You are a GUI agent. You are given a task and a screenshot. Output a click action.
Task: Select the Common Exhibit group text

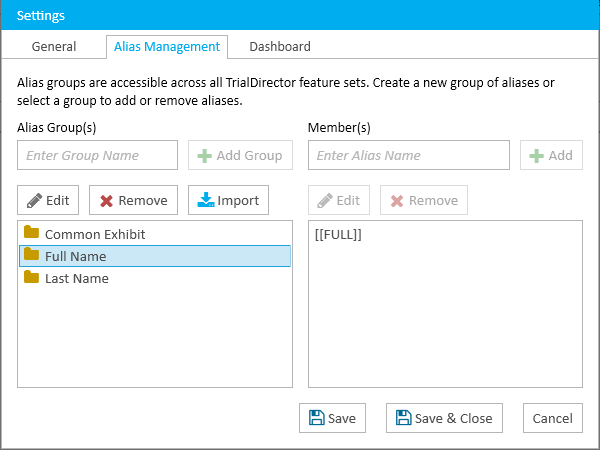[x=95, y=234]
